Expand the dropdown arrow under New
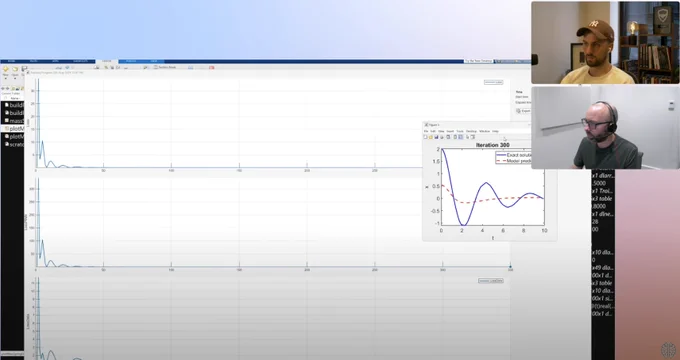680x360 pixels. pyautogui.click(x=6, y=79)
